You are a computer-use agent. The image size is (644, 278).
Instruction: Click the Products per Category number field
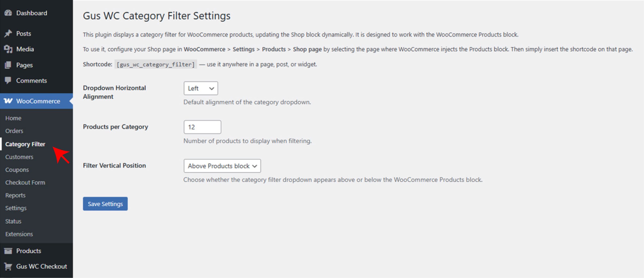pos(202,127)
